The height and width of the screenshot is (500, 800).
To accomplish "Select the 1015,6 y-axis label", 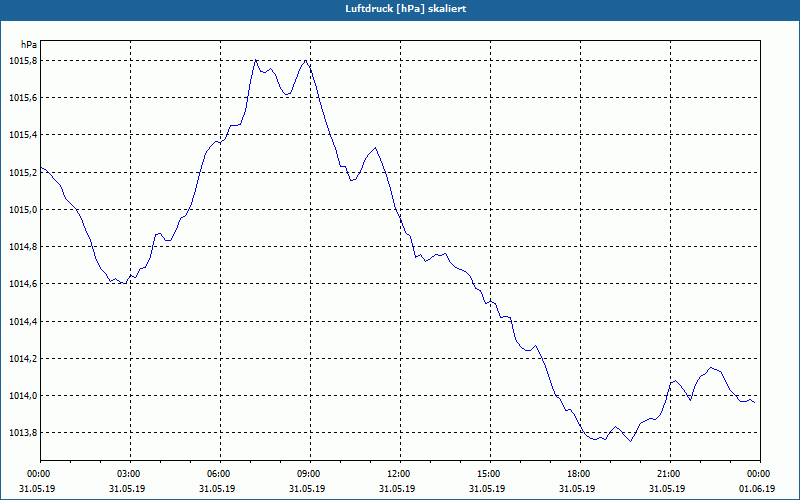I will [23, 98].
